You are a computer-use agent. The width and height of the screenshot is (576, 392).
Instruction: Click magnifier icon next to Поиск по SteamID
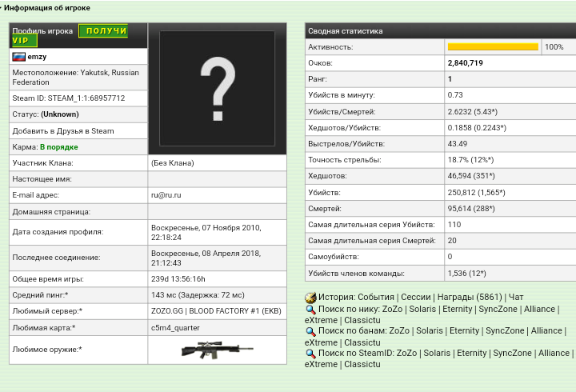(x=310, y=354)
